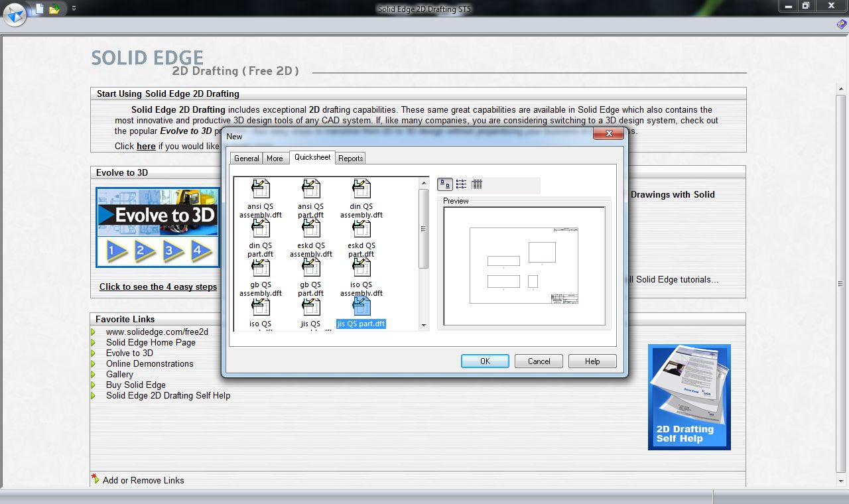Click the help book icon at top right
The width and height of the screenshot is (849, 504).
coord(841,25)
